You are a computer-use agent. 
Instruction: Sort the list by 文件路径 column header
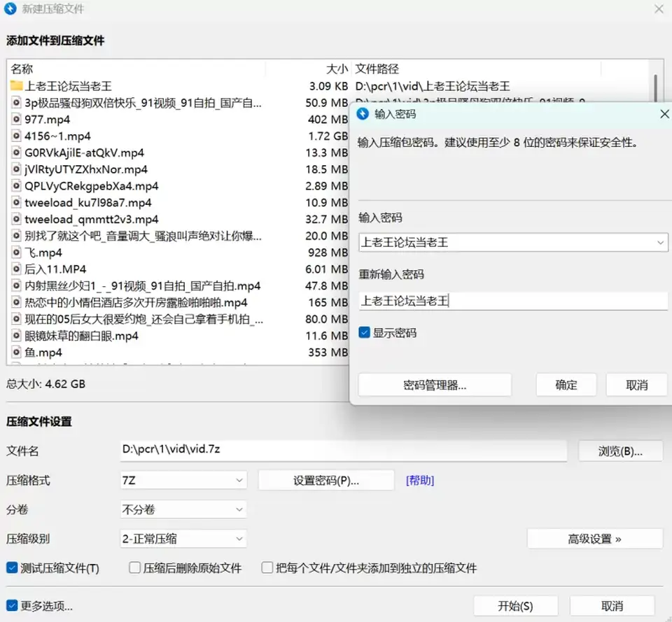[x=476, y=69]
